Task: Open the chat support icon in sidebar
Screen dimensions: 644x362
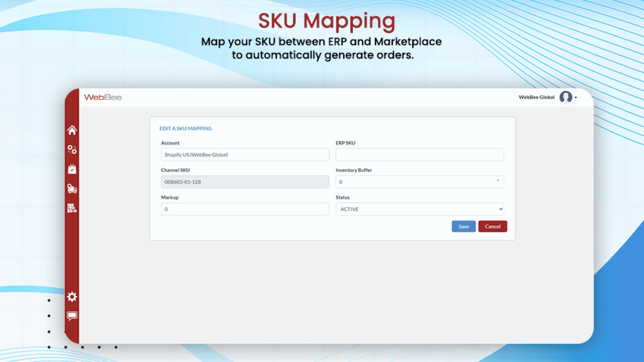Action: [72, 316]
